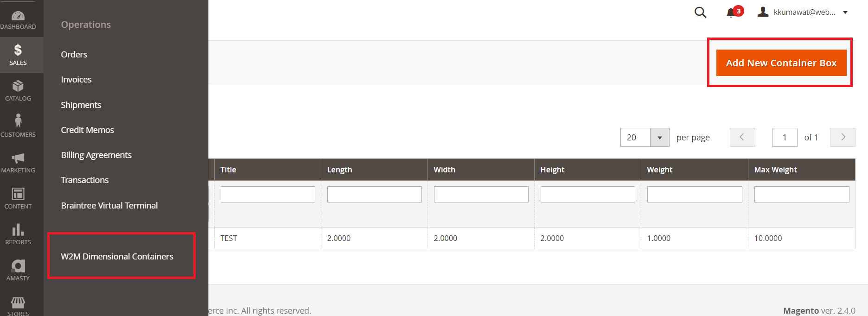Open the Content layout icon
The height and width of the screenshot is (316, 868).
tap(18, 194)
